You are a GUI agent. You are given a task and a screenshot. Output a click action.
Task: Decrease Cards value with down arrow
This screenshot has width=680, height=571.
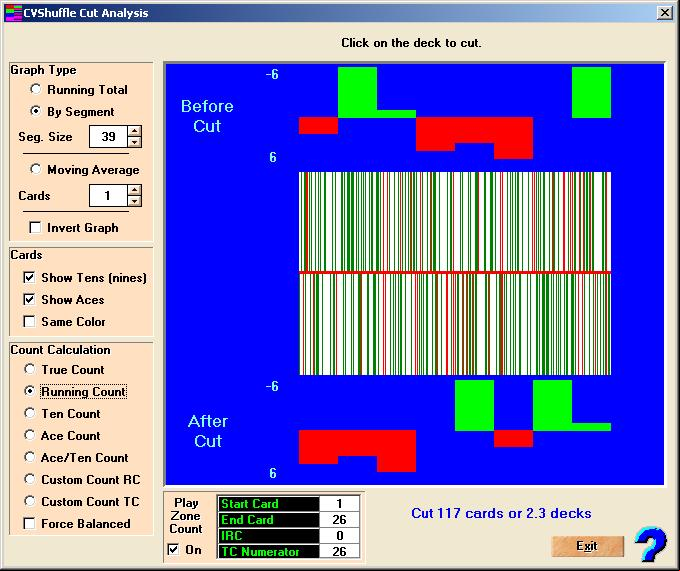(135, 201)
